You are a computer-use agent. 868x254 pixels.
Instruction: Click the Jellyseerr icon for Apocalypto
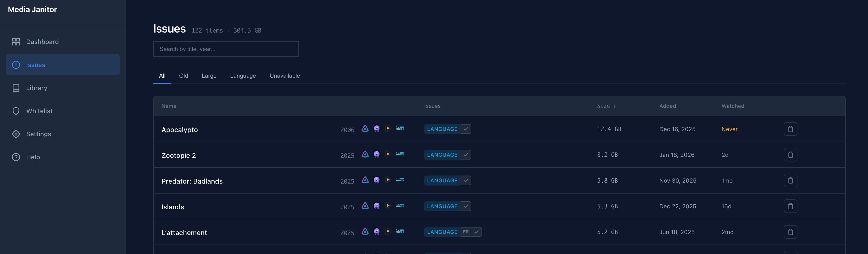pos(377,128)
